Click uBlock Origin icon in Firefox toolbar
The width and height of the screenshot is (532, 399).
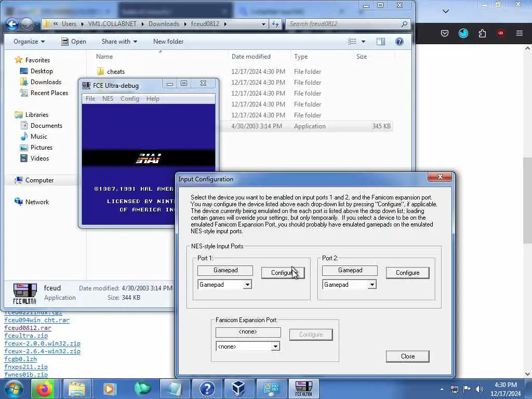[x=501, y=33]
